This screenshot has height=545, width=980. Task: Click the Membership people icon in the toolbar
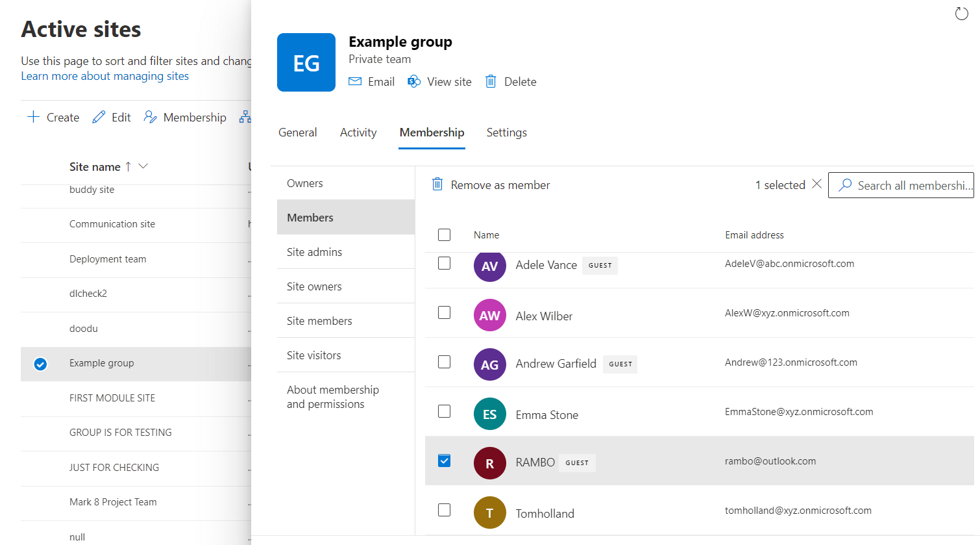150,117
